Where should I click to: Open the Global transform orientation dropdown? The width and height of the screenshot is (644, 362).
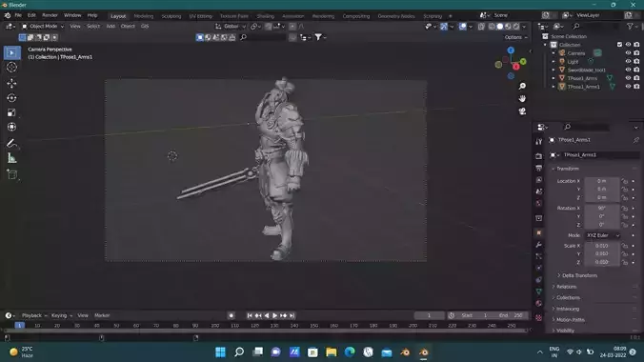click(231, 27)
